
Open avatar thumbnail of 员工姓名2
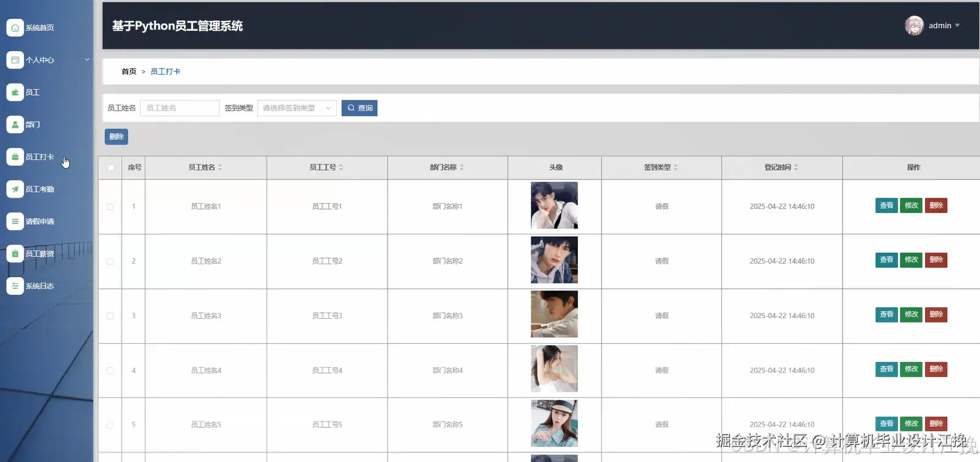(554, 260)
